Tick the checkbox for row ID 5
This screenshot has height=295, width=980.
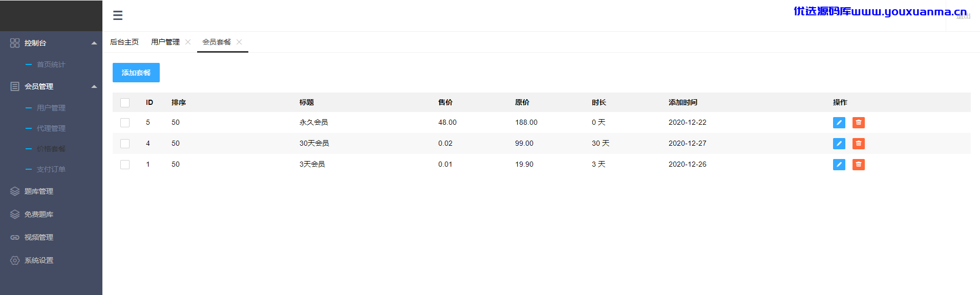tap(125, 123)
